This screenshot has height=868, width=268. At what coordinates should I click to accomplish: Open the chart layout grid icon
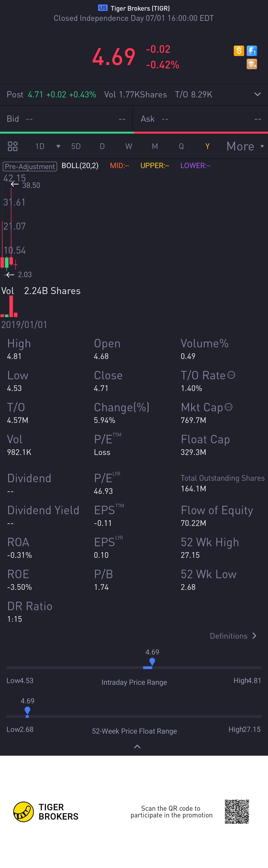click(12, 146)
